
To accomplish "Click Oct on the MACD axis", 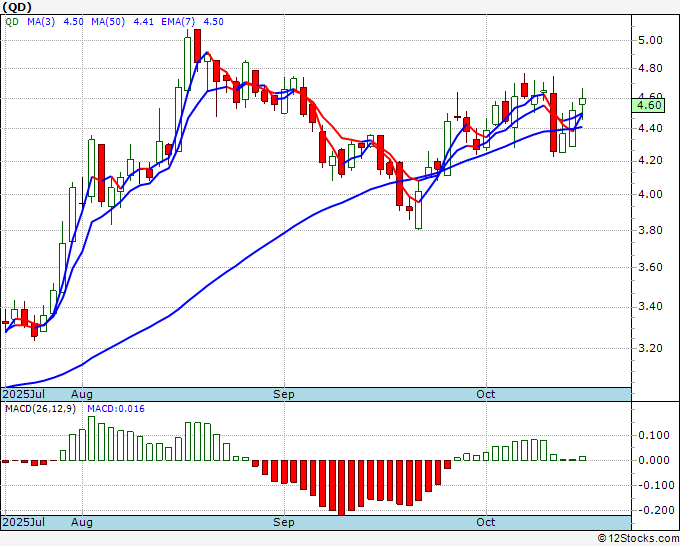I will 486,522.
